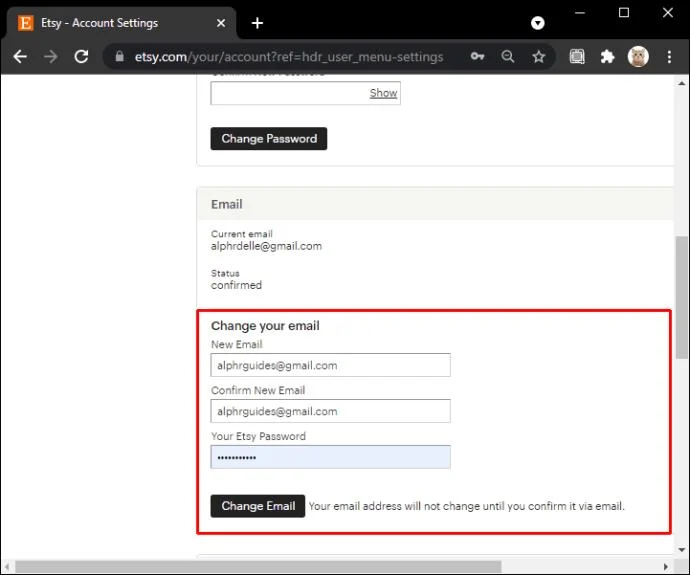
Task: Go back using the browser back arrow
Action: pos(20,57)
